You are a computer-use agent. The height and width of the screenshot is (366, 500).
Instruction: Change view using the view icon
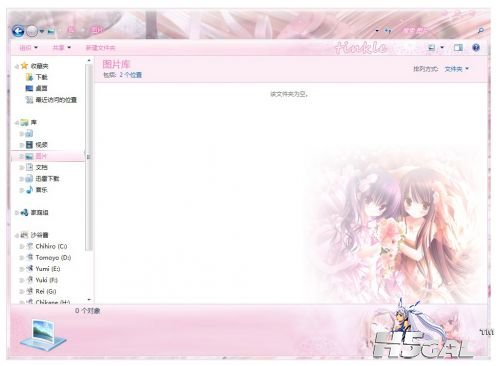tap(432, 48)
